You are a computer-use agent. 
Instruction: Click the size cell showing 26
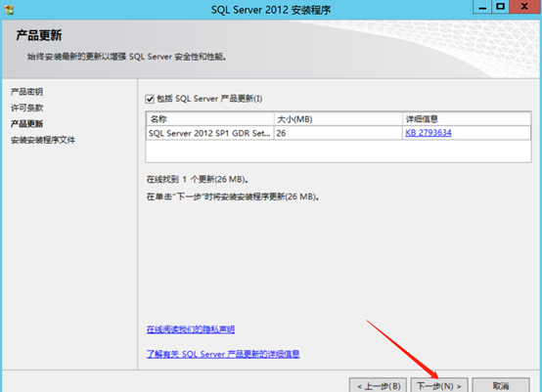[x=339, y=133]
